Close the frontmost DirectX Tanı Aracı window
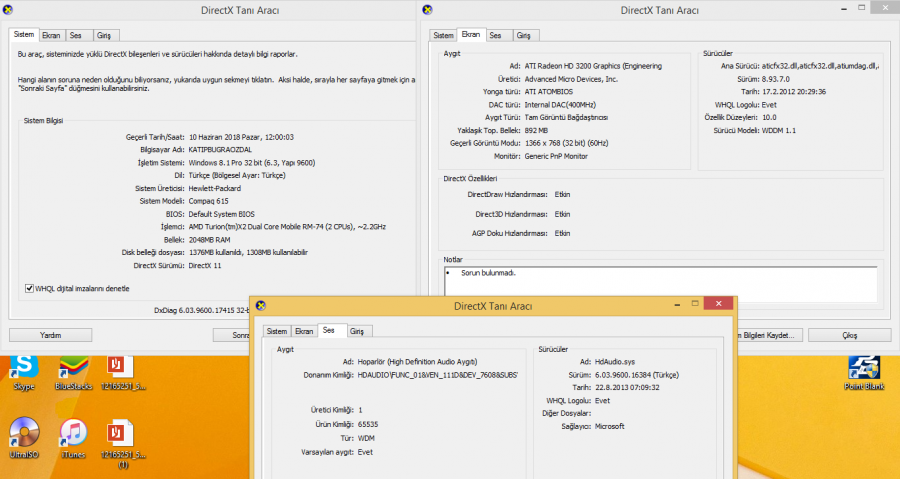900x479 pixels. (x=715, y=304)
